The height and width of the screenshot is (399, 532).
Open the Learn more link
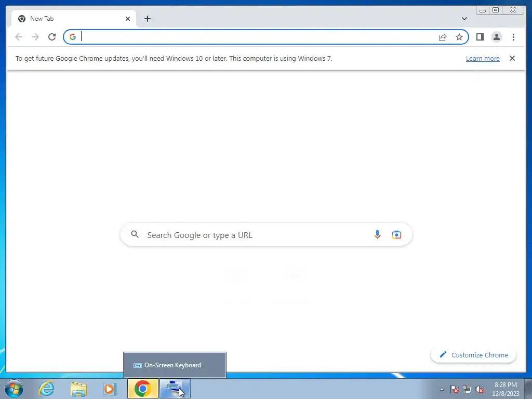click(483, 58)
